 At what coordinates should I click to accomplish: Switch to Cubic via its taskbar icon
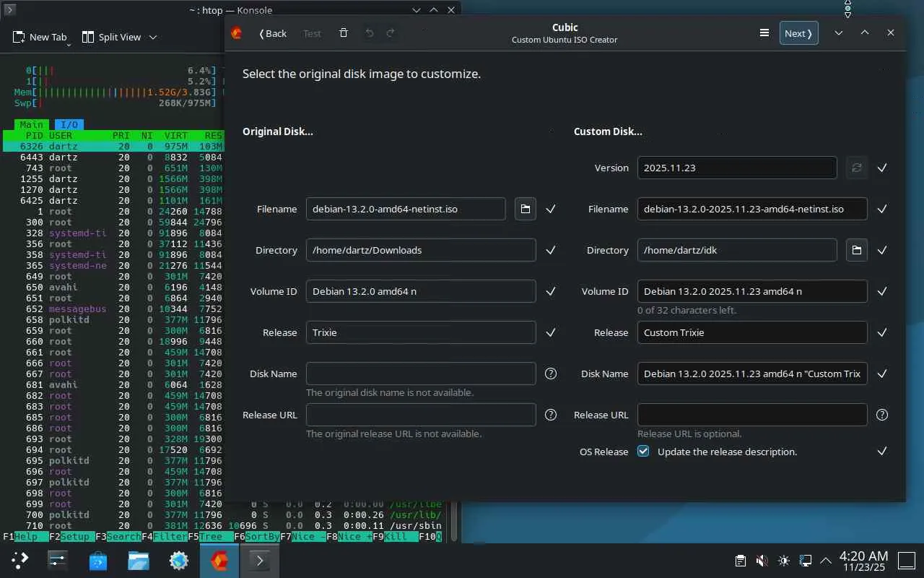219,560
